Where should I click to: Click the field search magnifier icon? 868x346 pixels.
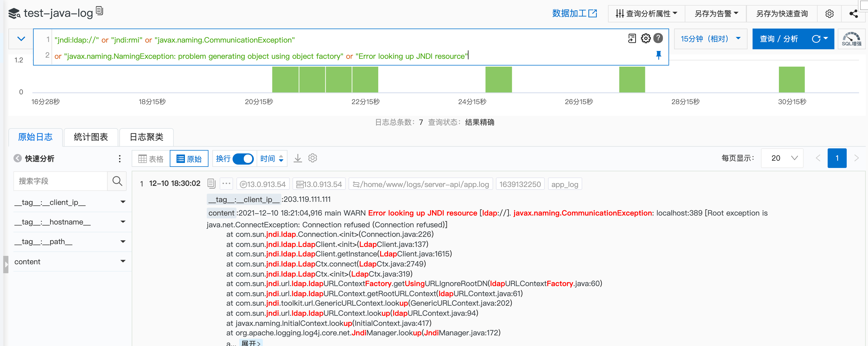(117, 181)
